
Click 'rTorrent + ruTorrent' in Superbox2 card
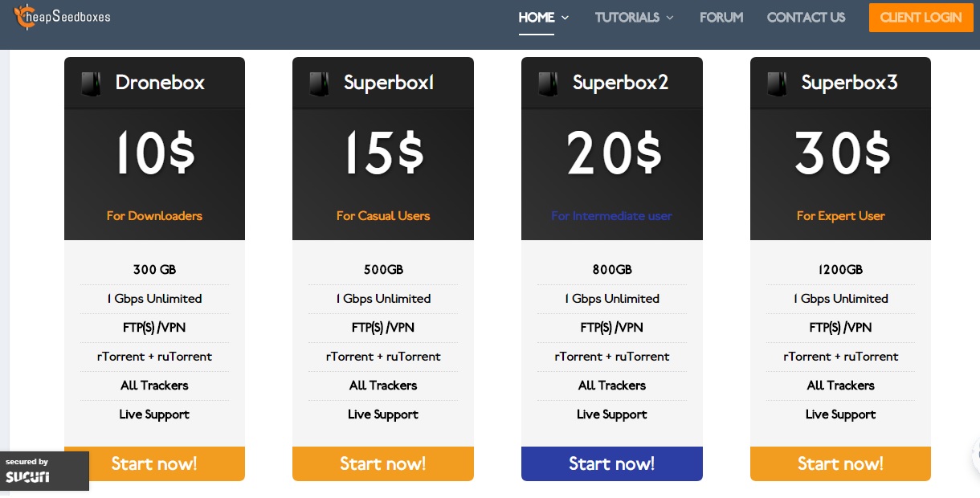coord(612,357)
